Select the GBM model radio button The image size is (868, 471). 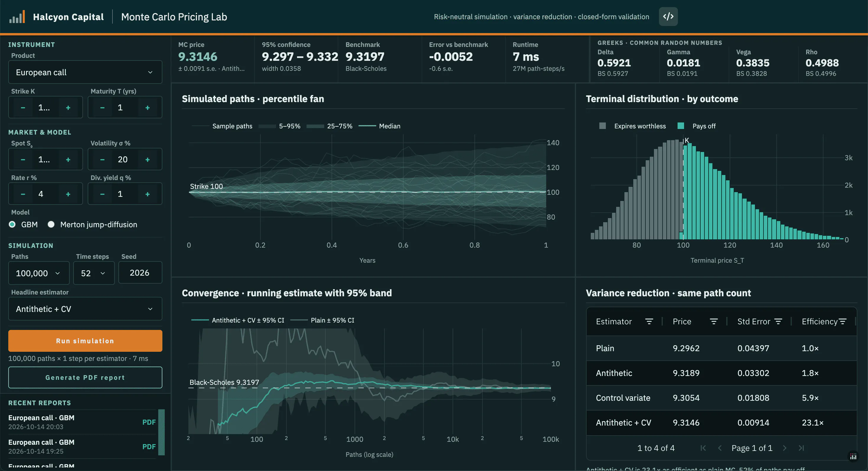[x=12, y=224]
